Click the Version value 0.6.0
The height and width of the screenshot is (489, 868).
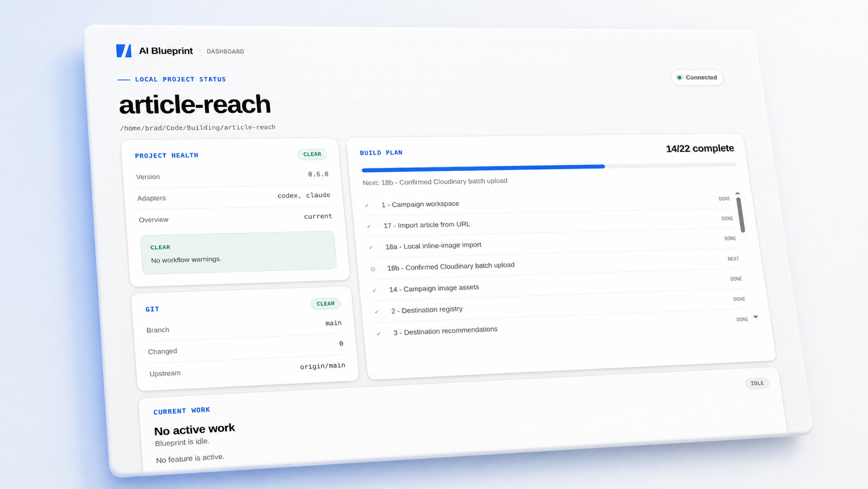[318, 174]
